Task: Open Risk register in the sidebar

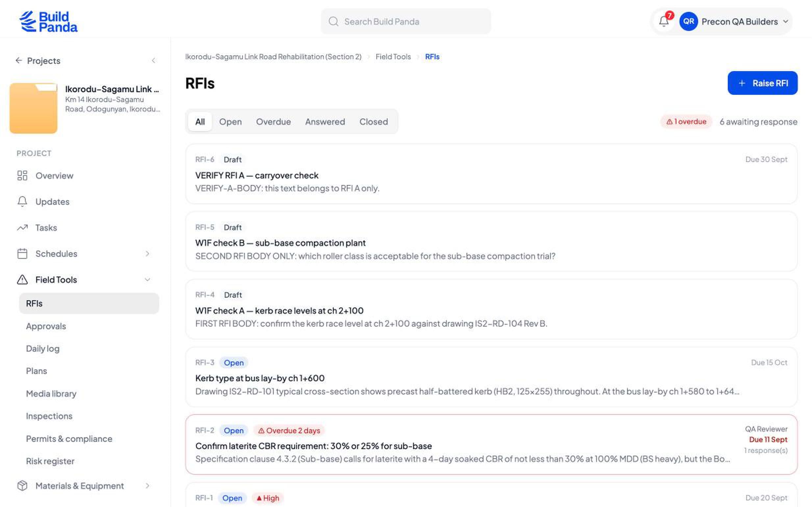Action: (x=50, y=461)
